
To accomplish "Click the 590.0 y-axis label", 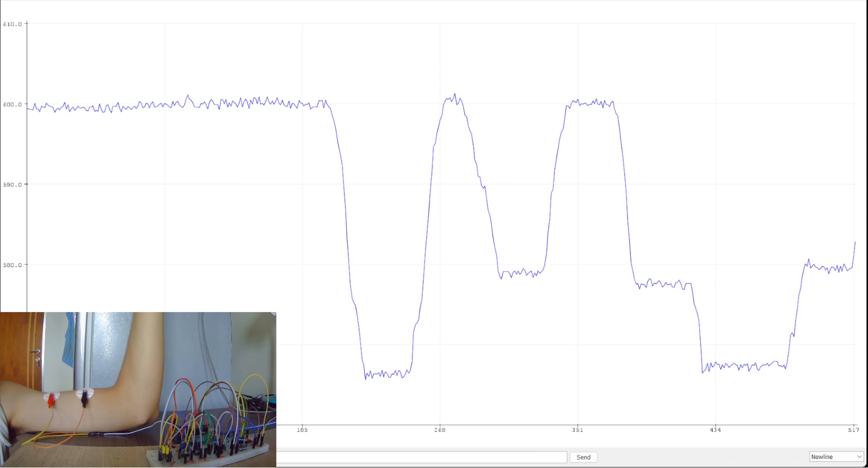I will [13, 185].
